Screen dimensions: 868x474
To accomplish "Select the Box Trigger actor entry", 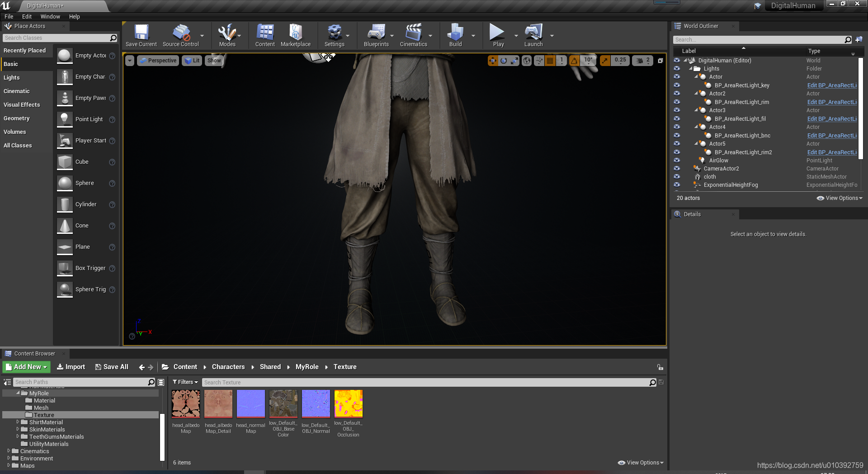I will point(86,268).
